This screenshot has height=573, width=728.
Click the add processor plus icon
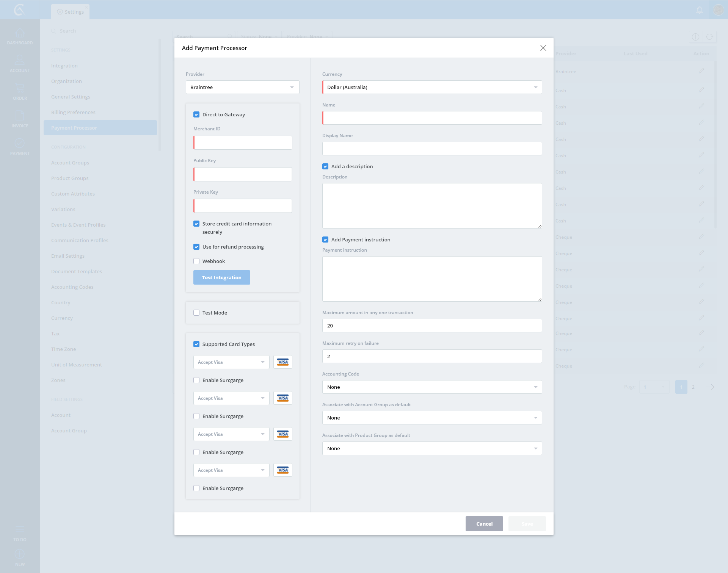pos(695,37)
